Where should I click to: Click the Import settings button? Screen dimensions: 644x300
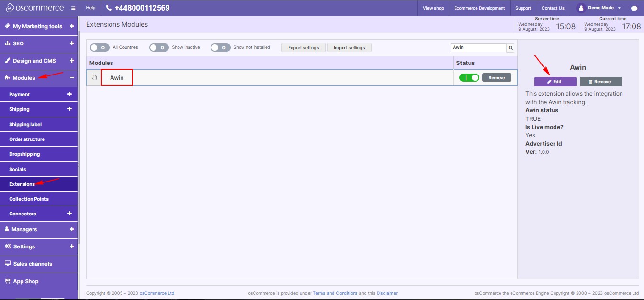(x=349, y=48)
